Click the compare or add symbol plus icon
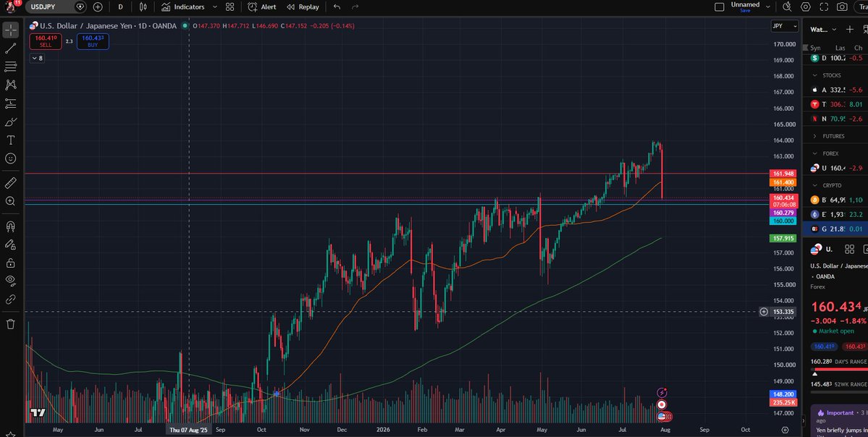This screenshot has height=437, width=868. (98, 7)
